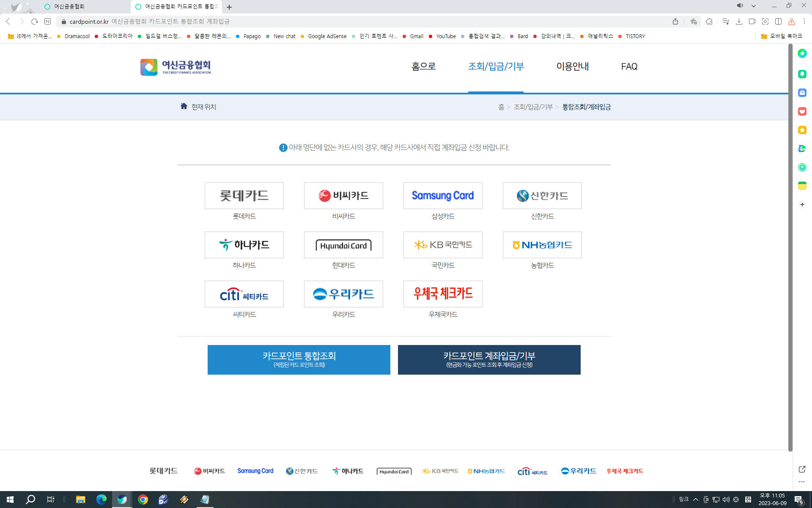The height and width of the screenshot is (508, 812).
Task: Click the footer 하나카드 logo
Action: click(348, 471)
